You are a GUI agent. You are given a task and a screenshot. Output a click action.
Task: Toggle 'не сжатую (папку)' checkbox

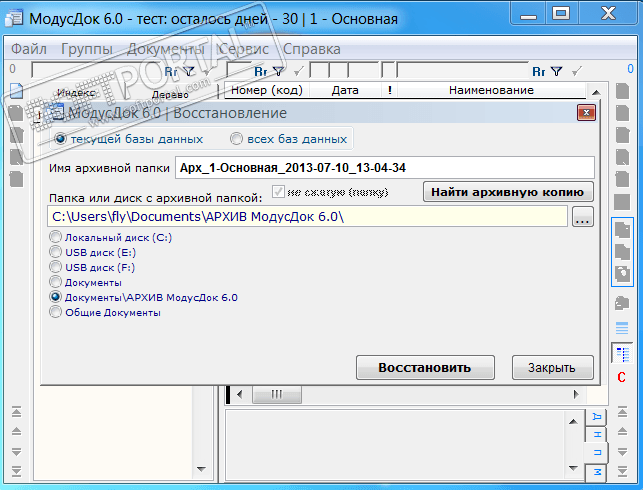pyautogui.click(x=278, y=191)
